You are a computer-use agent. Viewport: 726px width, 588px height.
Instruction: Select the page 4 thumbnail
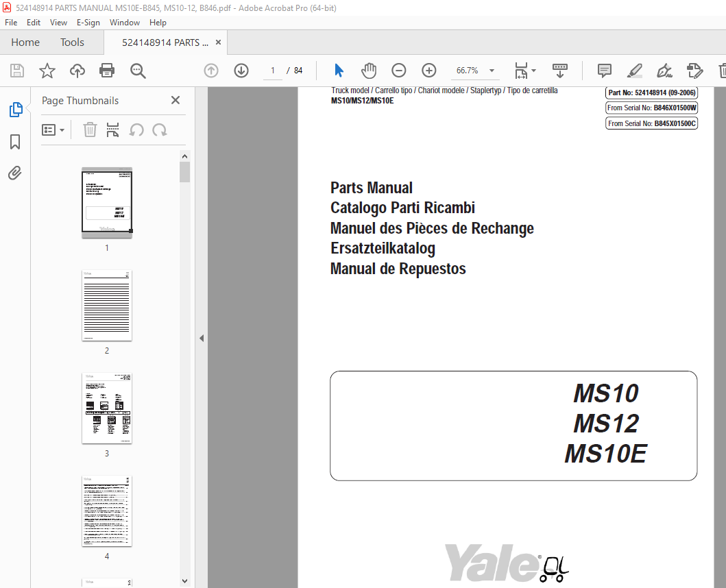coord(107,511)
